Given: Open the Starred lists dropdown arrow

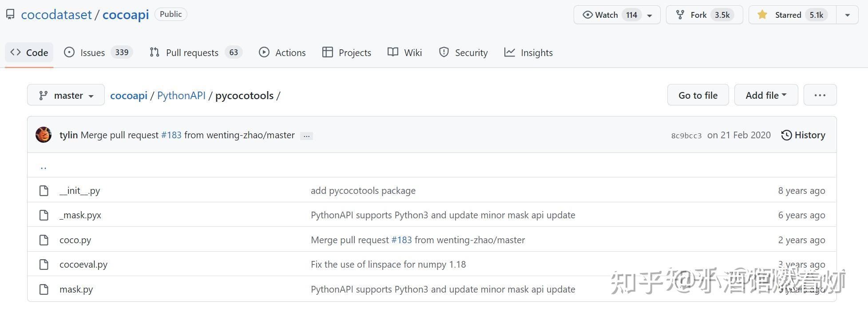Looking at the screenshot, I should [847, 15].
